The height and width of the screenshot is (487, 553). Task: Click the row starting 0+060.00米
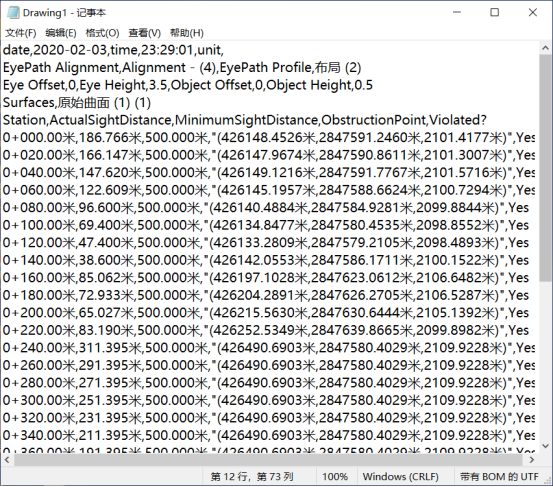click(269, 190)
